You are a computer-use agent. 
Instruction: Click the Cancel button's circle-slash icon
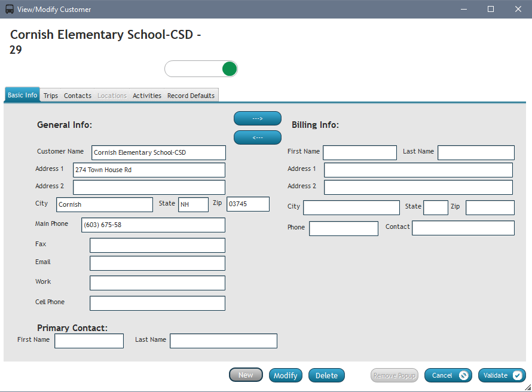pyautogui.click(x=463, y=375)
